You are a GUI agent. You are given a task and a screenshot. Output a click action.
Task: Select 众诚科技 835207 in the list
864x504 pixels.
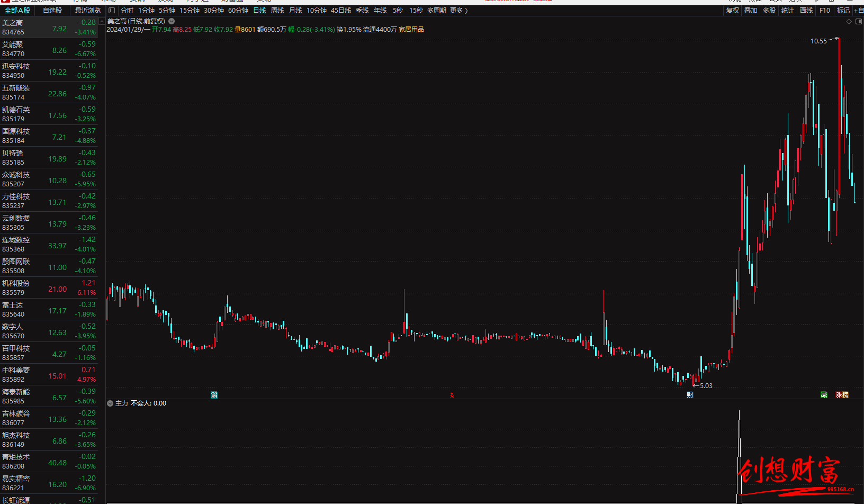pyautogui.click(x=49, y=179)
